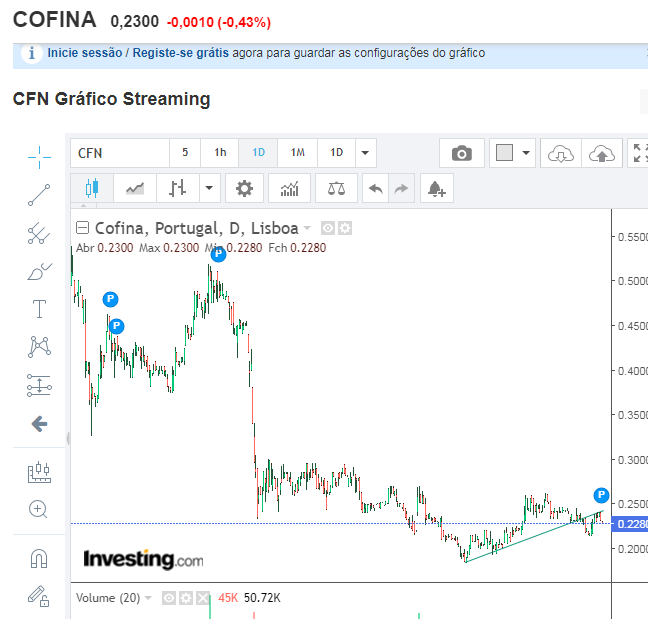Image resolution: width=648 pixels, height=619 pixels.
Task: Click the 1D button beside interval dropdown
Action: (x=336, y=153)
